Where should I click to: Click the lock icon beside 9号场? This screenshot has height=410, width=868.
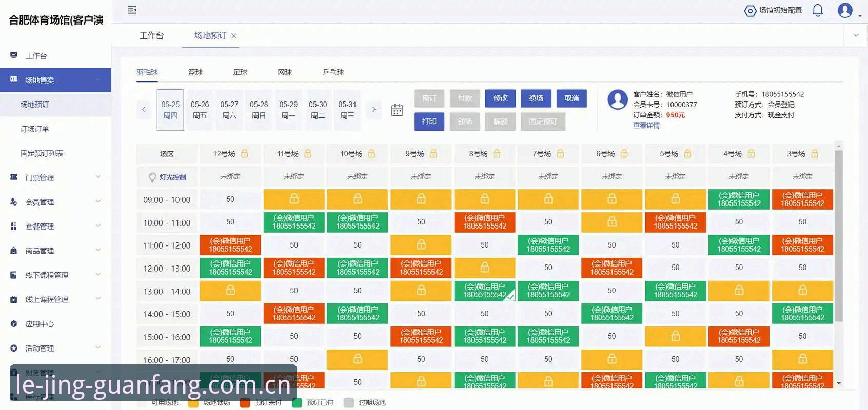[433, 153]
